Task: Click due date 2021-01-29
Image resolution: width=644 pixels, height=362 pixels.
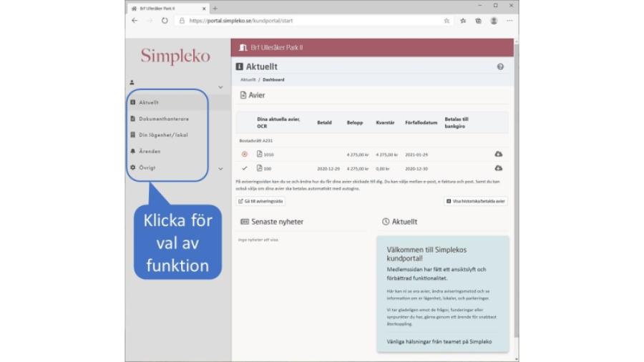Action: [416, 155]
